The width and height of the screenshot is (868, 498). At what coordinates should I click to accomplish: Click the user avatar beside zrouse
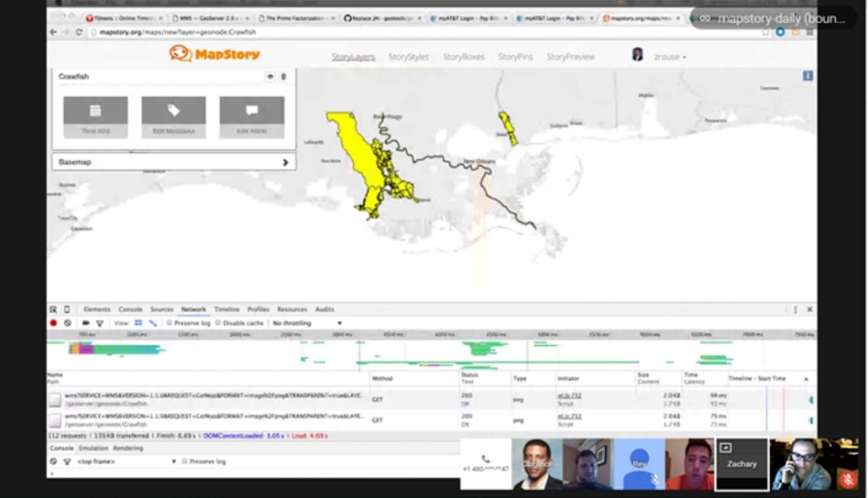(637, 54)
